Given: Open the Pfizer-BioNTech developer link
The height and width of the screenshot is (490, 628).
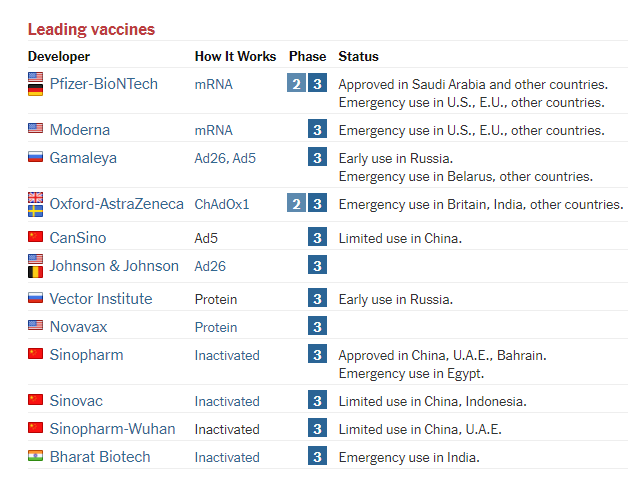Looking at the screenshot, I should point(103,84).
